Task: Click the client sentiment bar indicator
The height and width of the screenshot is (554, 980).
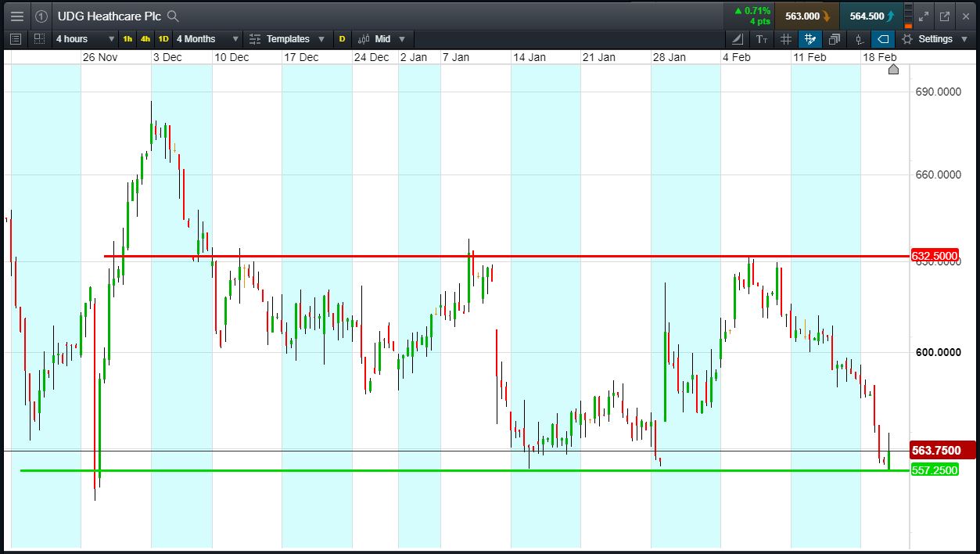Action: coord(908,16)
